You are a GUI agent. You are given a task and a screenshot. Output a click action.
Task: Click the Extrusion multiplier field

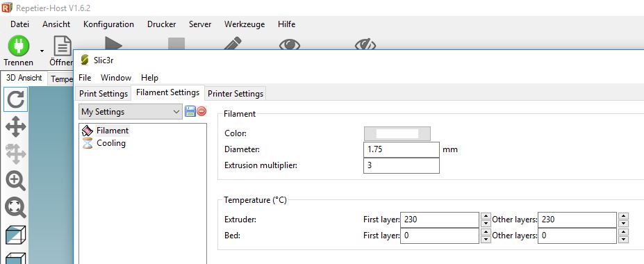pyautogui.click(x=402, y=166)
